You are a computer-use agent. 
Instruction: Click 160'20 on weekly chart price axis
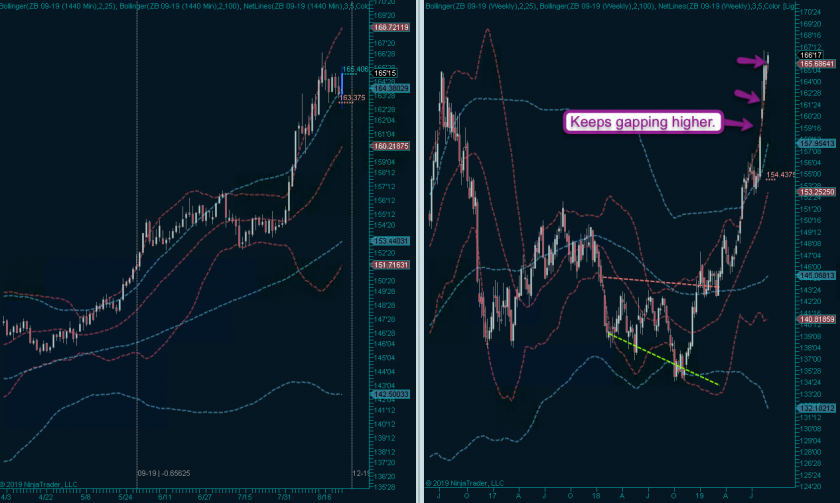click(x=810, y=116)
